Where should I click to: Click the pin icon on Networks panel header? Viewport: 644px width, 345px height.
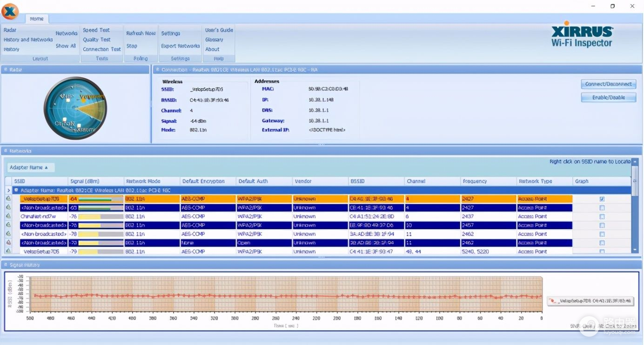(x=5, y=151)
